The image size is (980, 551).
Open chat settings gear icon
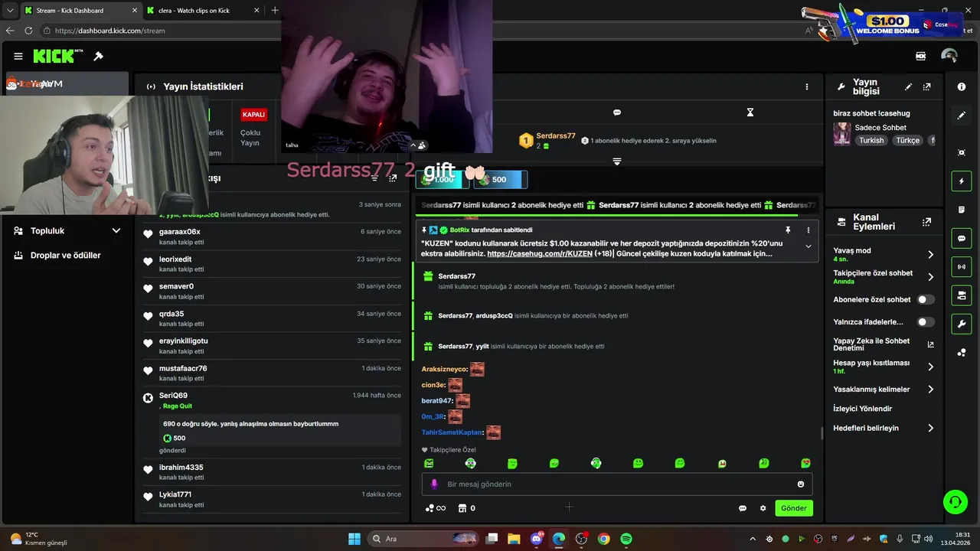763,508
